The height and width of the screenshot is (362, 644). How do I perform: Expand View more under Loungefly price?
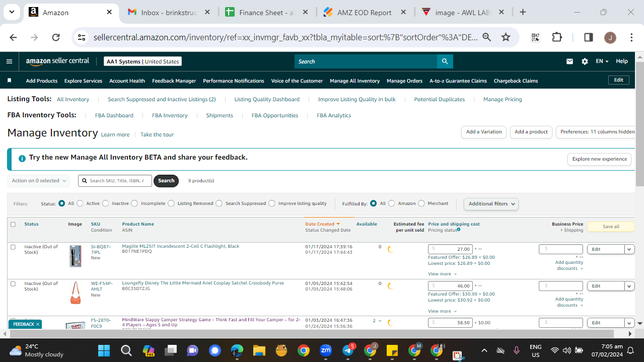442,311
